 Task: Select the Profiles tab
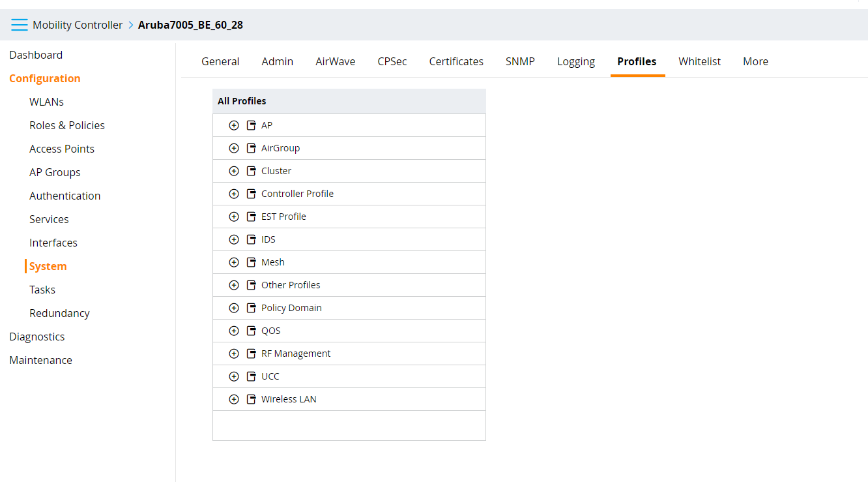[x=637, y=61]
